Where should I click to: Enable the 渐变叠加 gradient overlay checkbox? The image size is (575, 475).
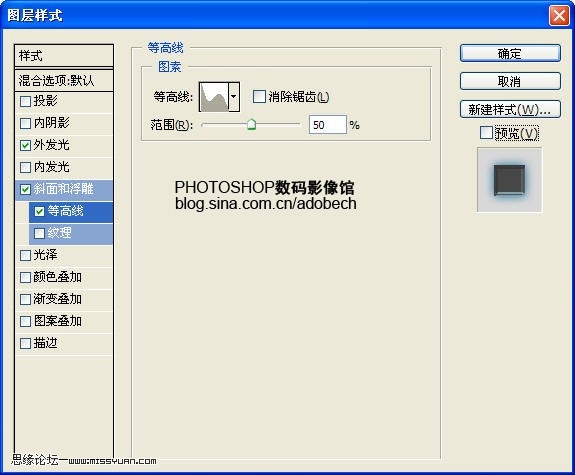click(x=25, y=299)
